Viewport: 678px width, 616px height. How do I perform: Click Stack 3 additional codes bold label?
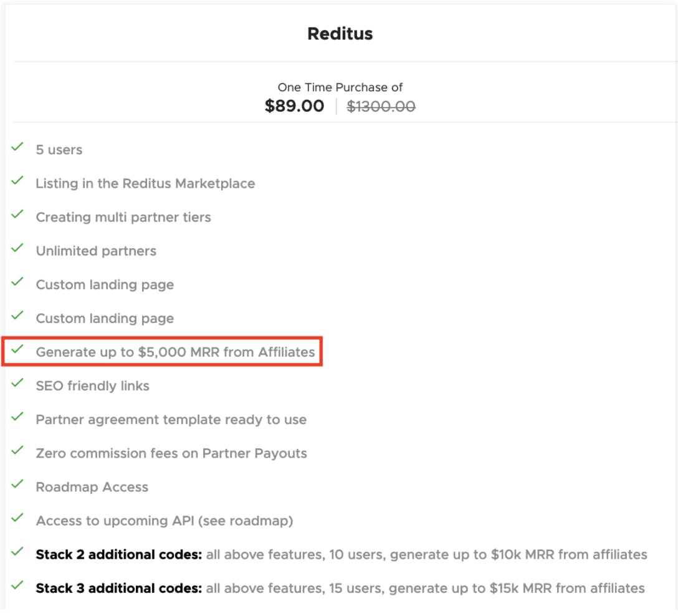point(119,589)
